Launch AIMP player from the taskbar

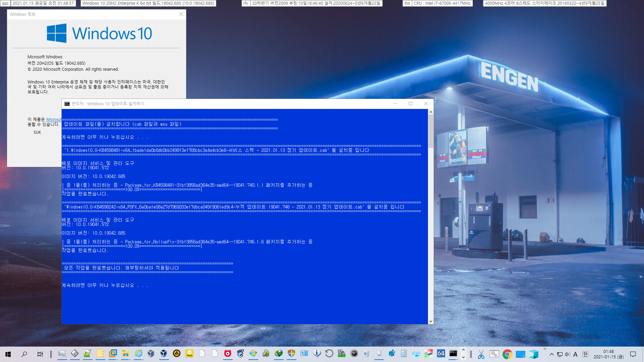[x=177, y=354]
